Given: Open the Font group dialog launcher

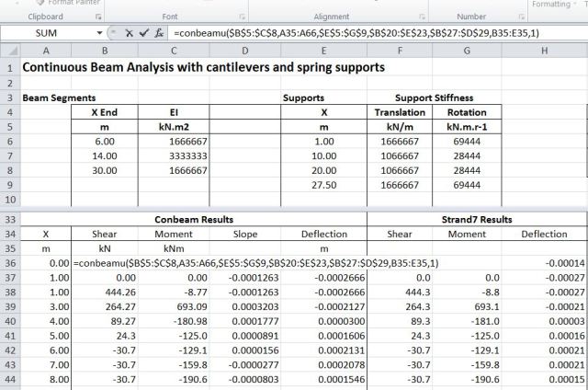Looking at the screenshot, I should 242,17.
